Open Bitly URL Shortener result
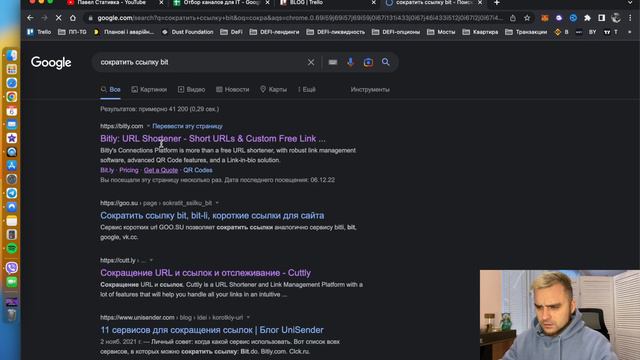640x360 pixels. 213,138
